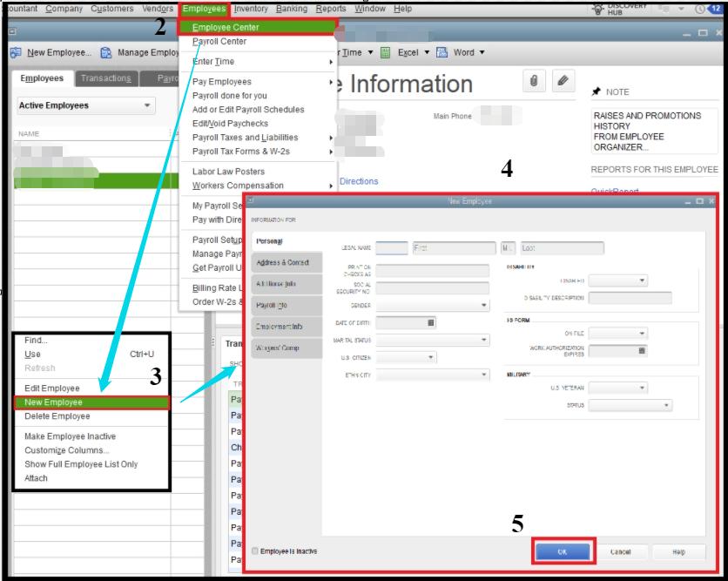Choose Find in the context menu
Image resolution: width=728 pixels, height=581 pixels.
(36, 340)
